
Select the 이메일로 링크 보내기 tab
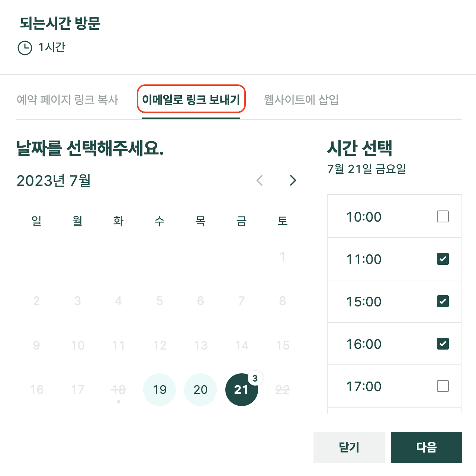pos(191,100)
